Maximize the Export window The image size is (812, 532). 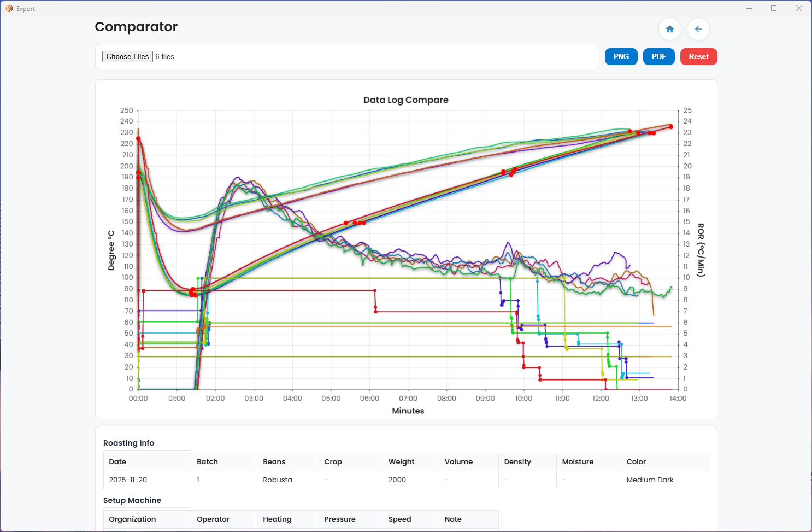point(774,9)
